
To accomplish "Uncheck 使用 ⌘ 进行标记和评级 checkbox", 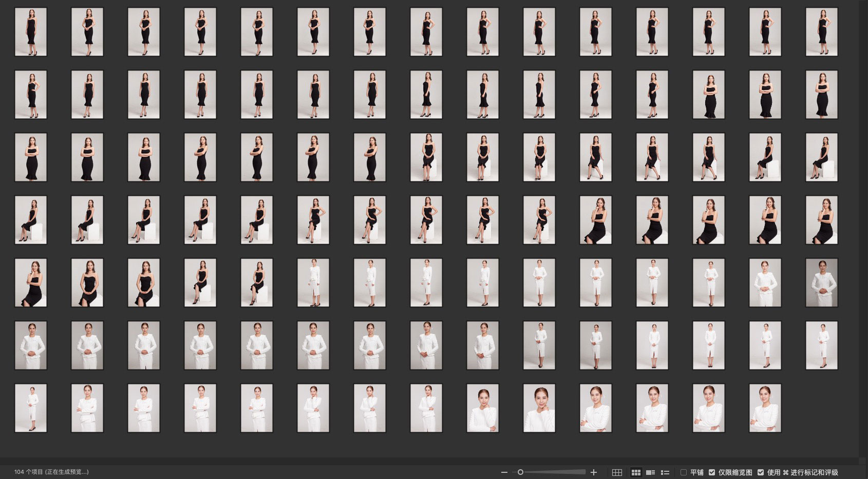I will click(761, 472).
